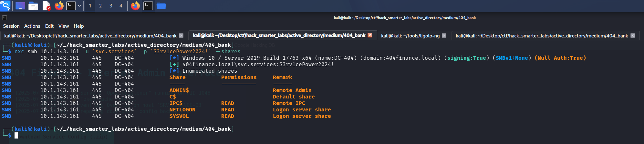Viewport: 644px width, 144px height.
Task: Close the active 404_bank tab
Action: click(x=370, y=35)
